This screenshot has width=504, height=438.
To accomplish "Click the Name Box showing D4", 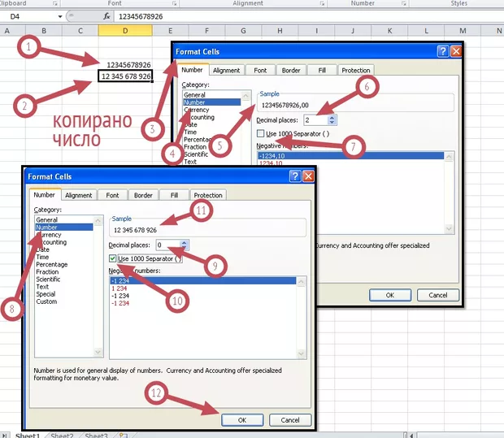I will (x=29, y=16).
